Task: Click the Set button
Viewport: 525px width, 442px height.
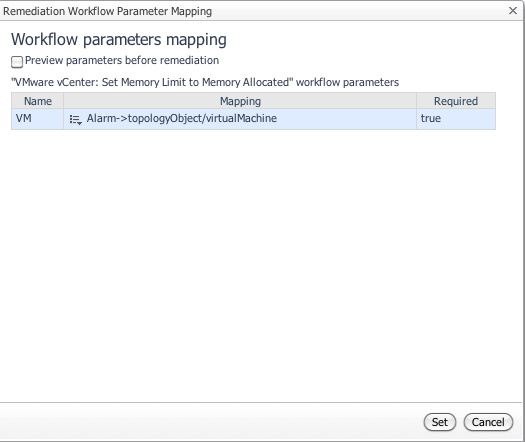Action: point(440,422)
